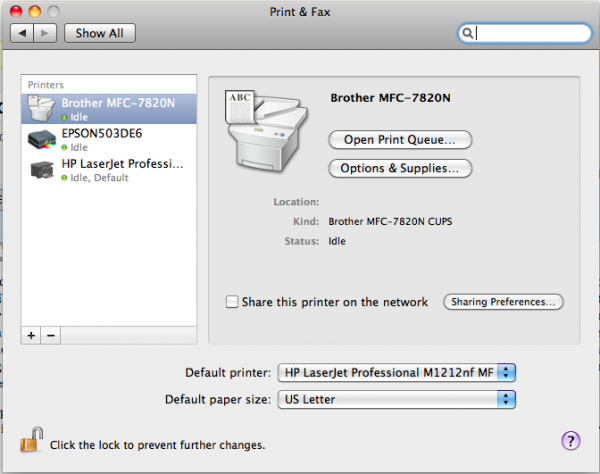This screenshot has width=600, height=474.
Task: Click inside the search field
Action: tap(525, 33)
